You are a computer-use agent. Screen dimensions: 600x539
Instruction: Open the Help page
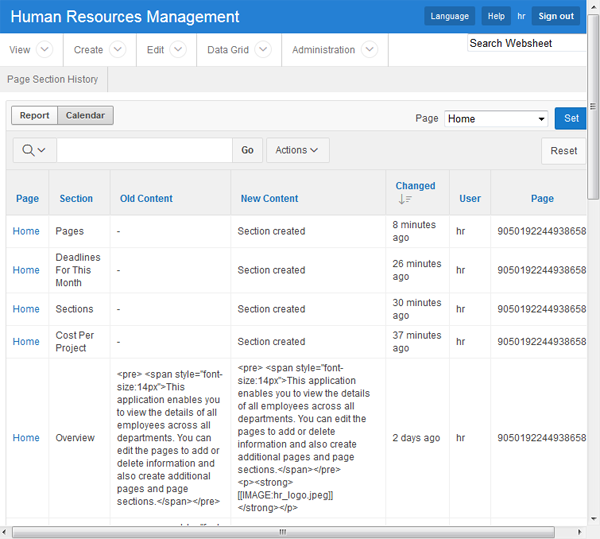coord(495,16)
